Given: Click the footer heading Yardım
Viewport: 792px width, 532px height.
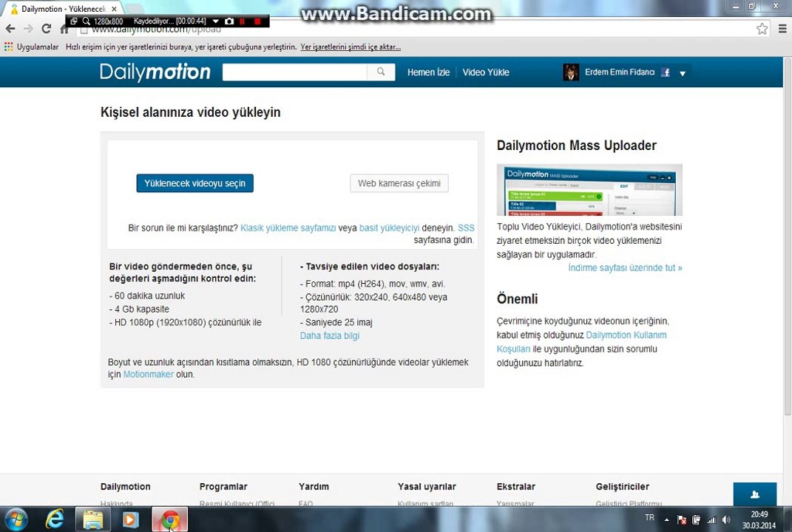Looking at the screenshot, I should point(314,487).
